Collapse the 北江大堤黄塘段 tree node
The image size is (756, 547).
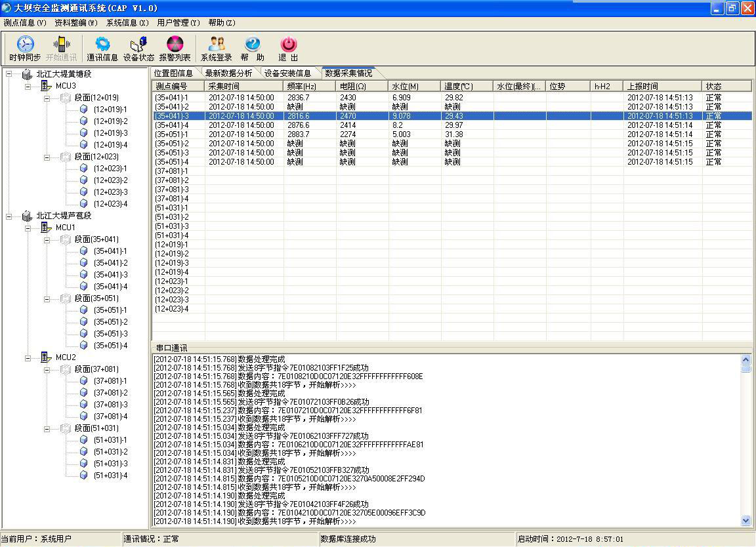[x=9, y=74]
